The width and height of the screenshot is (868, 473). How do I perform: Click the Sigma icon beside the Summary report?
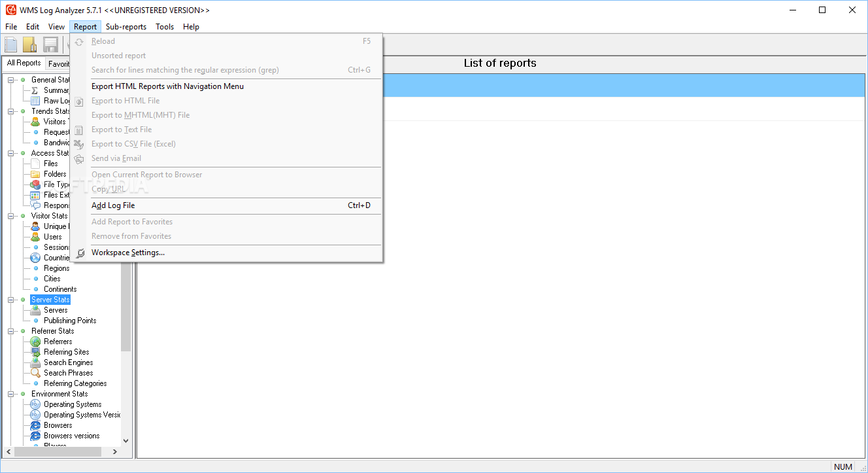click(35, 90)
